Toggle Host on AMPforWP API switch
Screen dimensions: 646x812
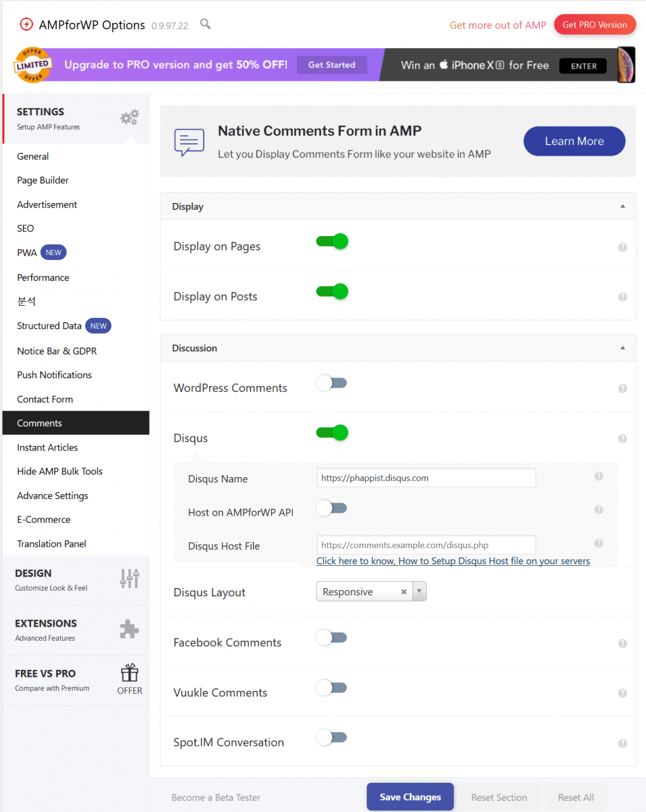(332, 508)
